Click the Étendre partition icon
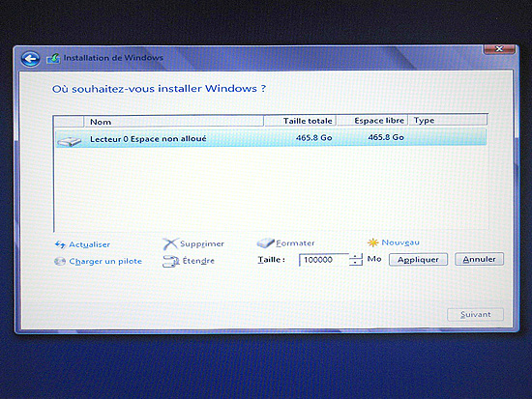This screenshot has height=399, width=532. pyautogui.click(x=170, y=261)
